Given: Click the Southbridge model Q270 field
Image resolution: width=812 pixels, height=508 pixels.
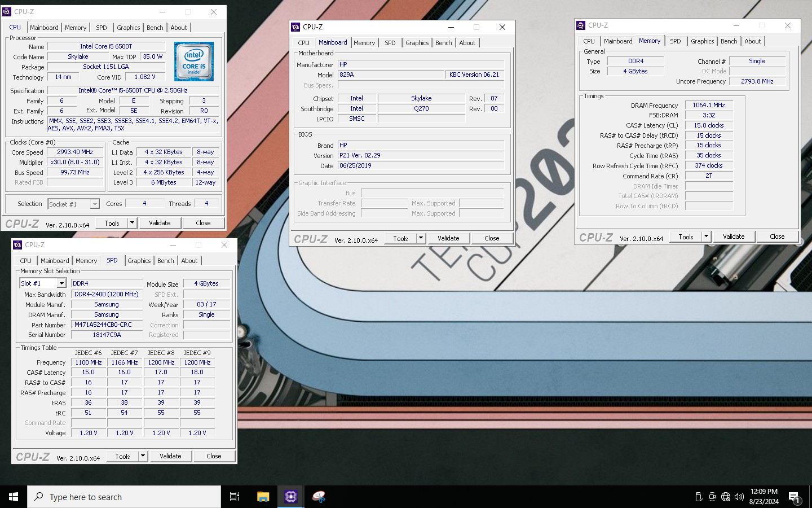Looking at the screenshot, I should click(x=421, y=108).
